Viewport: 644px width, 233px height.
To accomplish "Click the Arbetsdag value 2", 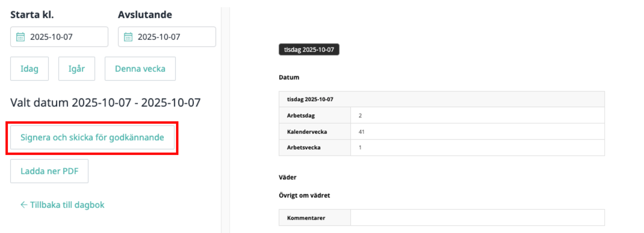I will click(x=360, y=115).
